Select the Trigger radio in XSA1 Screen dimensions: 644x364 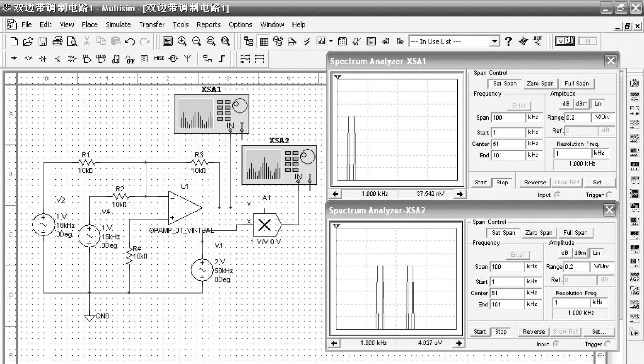(x=609, y=195)
